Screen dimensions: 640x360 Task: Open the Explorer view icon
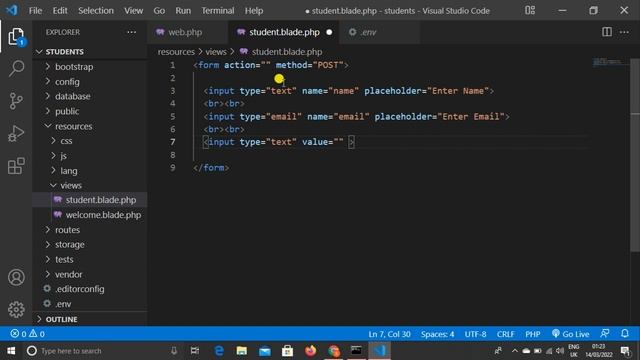[x=16, y=37]
